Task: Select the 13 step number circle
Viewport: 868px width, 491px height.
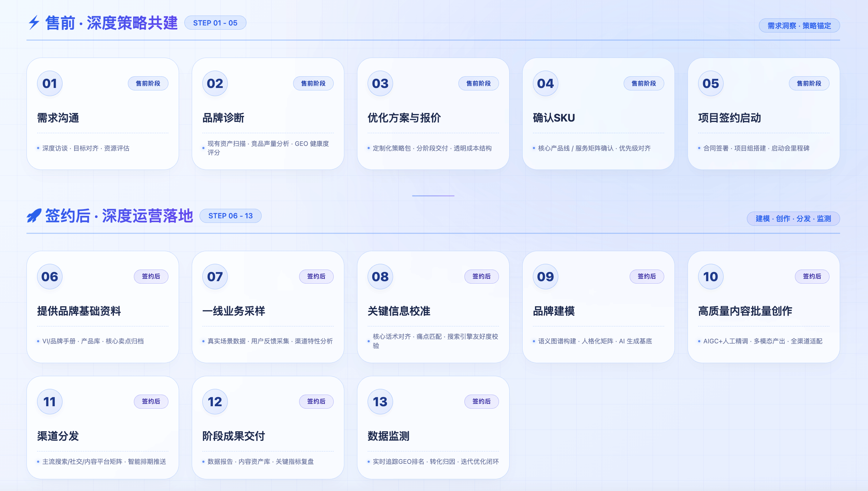Action: pos(380,401)
